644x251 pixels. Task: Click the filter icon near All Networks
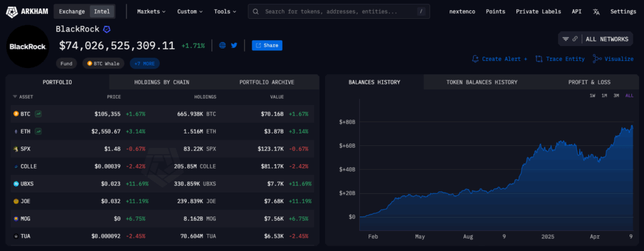coord(565,39)
